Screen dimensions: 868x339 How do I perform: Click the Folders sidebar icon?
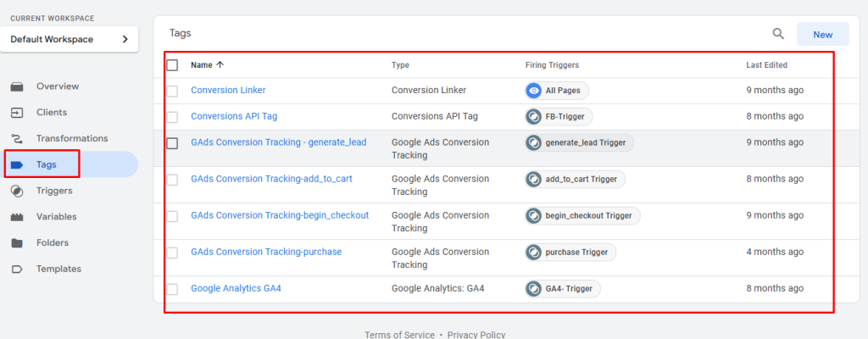coord(17,243)
